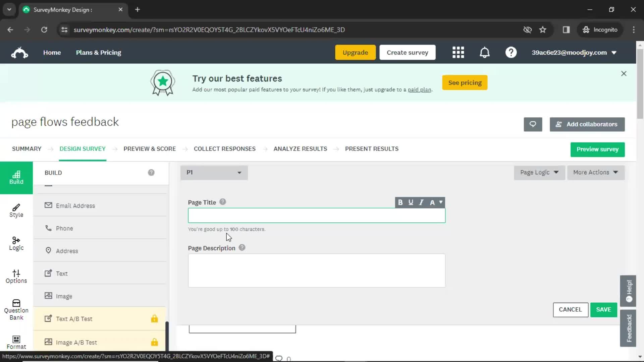Go to the SUMMARY step

tap(26, 149)
